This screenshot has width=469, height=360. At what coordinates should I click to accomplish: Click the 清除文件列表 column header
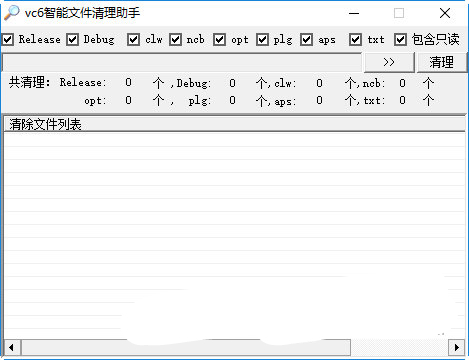pos(234,124)
